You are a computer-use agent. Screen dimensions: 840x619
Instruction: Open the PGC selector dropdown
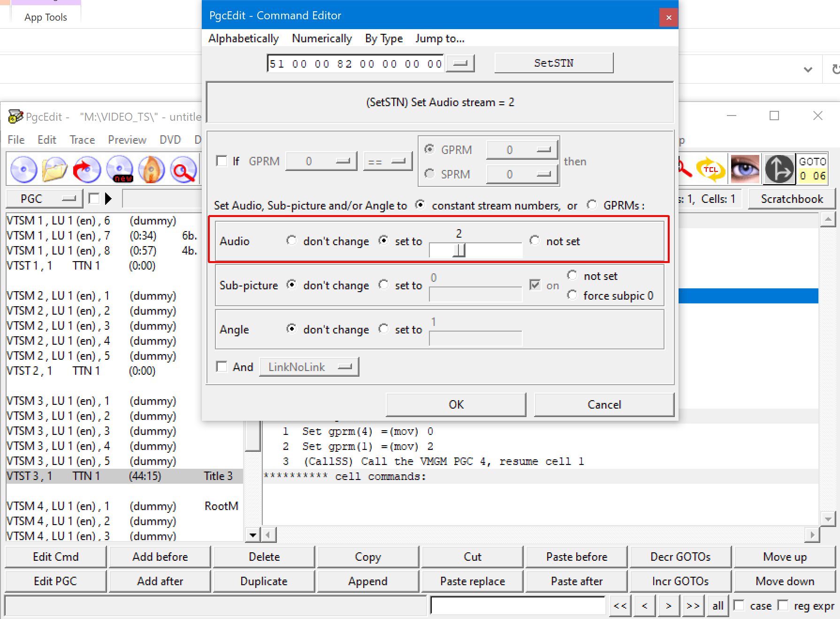[x=44, y=199]
